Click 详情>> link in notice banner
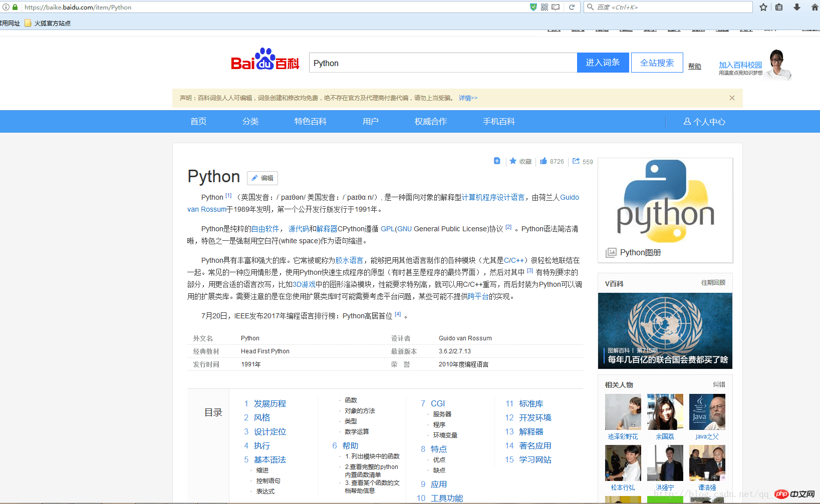Image resolution: width=820 pixels, height=504 pixels. [468, 98]
